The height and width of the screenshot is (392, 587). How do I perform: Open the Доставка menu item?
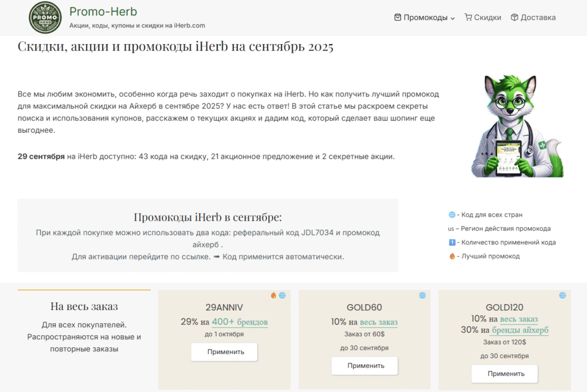point(538,18)
